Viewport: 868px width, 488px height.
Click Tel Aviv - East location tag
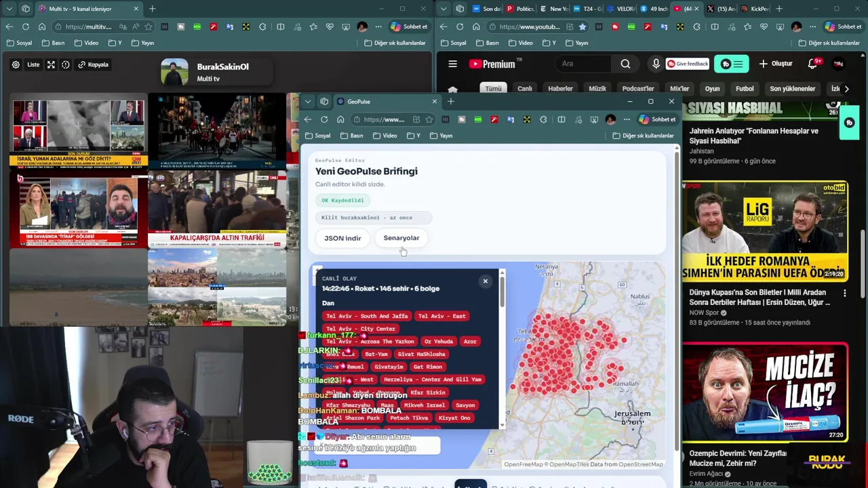coord(441,316)
